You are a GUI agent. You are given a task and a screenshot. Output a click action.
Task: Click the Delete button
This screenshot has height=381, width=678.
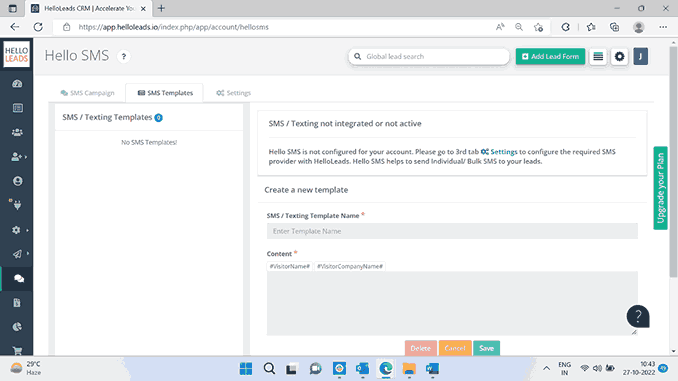point(420,348)
